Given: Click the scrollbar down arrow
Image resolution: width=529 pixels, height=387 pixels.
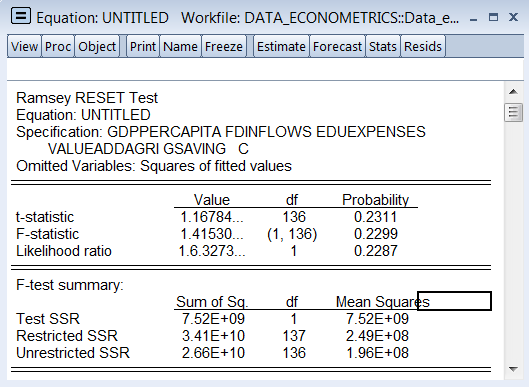Looking at the screenshot, I should tap(513, 369).
